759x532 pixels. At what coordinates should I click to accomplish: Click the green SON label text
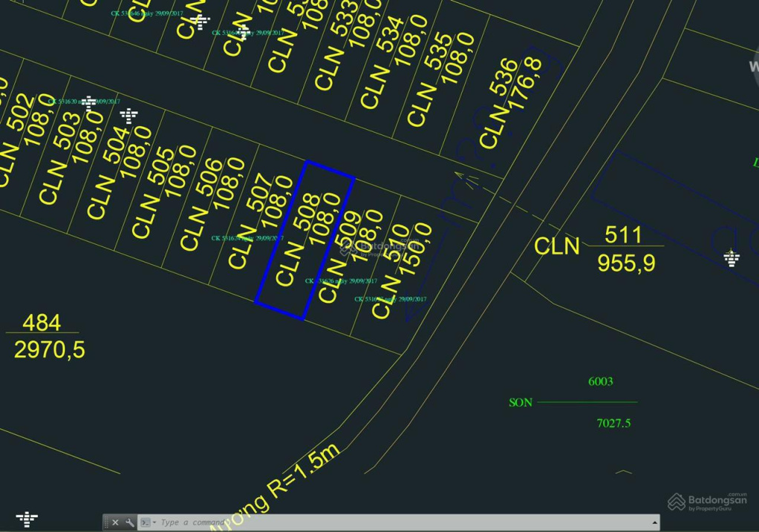pyautogui.click(x=520, y=403)
